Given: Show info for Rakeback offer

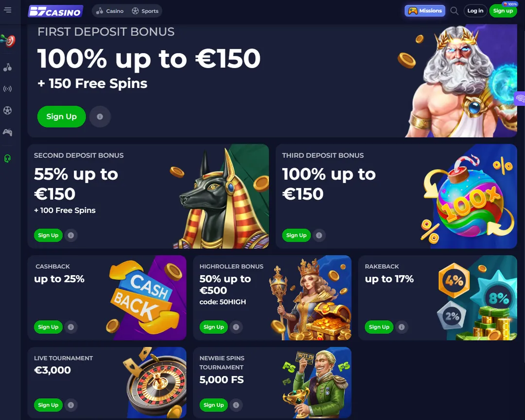Looking at the screenshot, I should point(402,327).
